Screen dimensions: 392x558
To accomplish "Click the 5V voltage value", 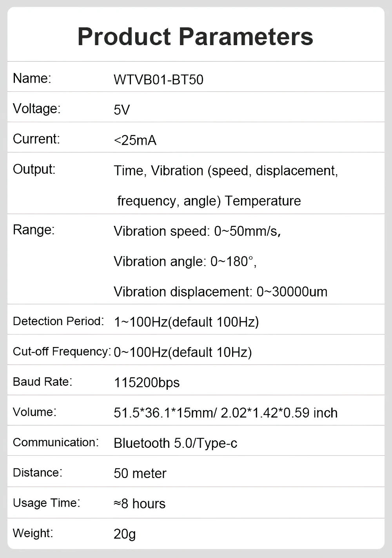I will tap(122, 110).
